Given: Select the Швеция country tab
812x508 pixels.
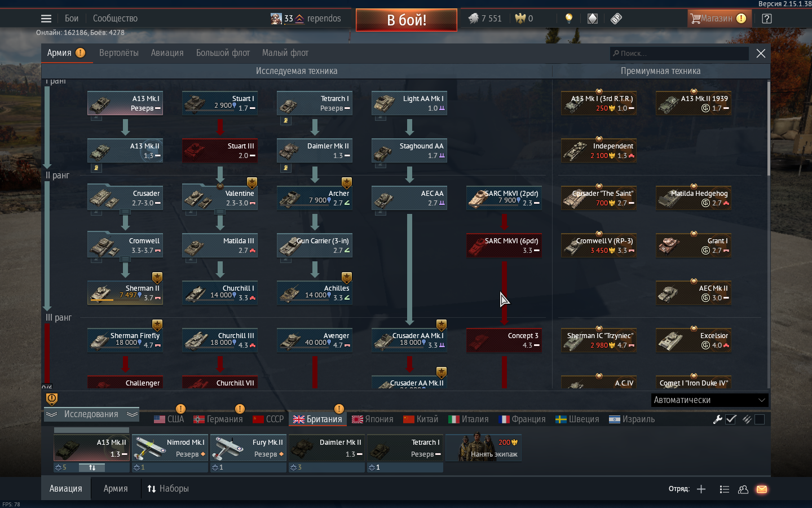Looking at the screenshot, I should (x=577, y=419).
